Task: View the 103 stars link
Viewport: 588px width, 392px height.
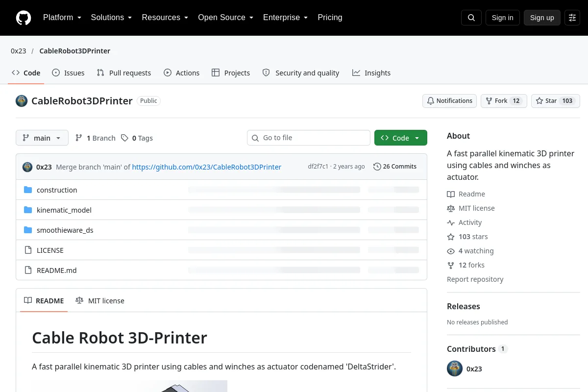Action: pos(467,237)
